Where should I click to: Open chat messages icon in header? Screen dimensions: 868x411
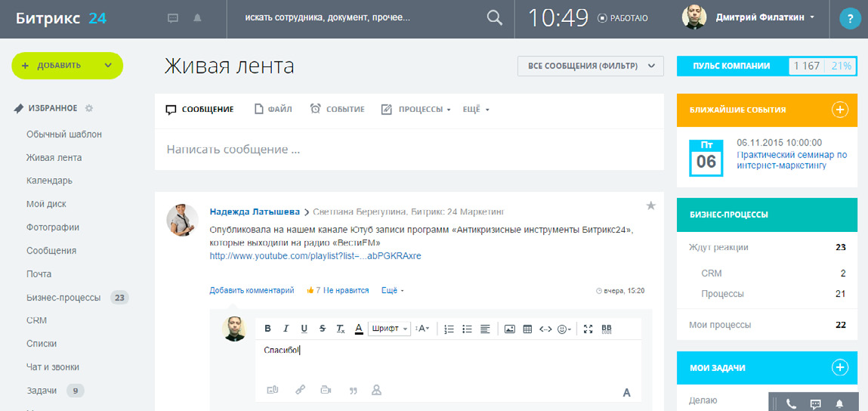(x=173, y=18)
